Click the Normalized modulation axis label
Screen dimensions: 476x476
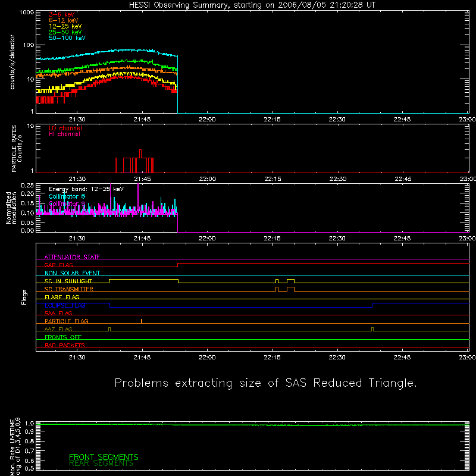pyautogui.click(x=11, y=208)
